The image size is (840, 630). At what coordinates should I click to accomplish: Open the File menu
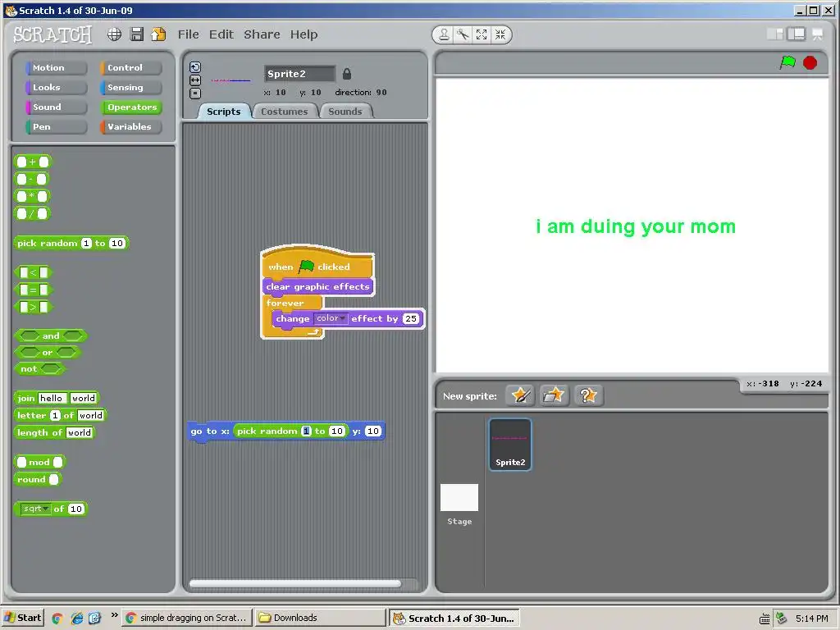tap(188, 34)
